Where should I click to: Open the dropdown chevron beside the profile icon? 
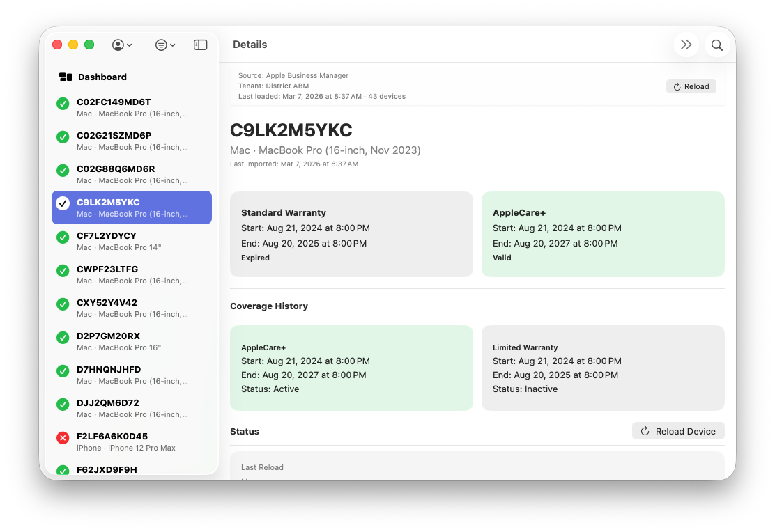point(130,45)
